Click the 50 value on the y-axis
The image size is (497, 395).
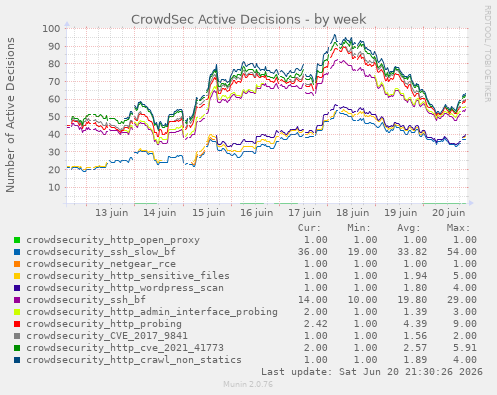(x=54, y=117)
